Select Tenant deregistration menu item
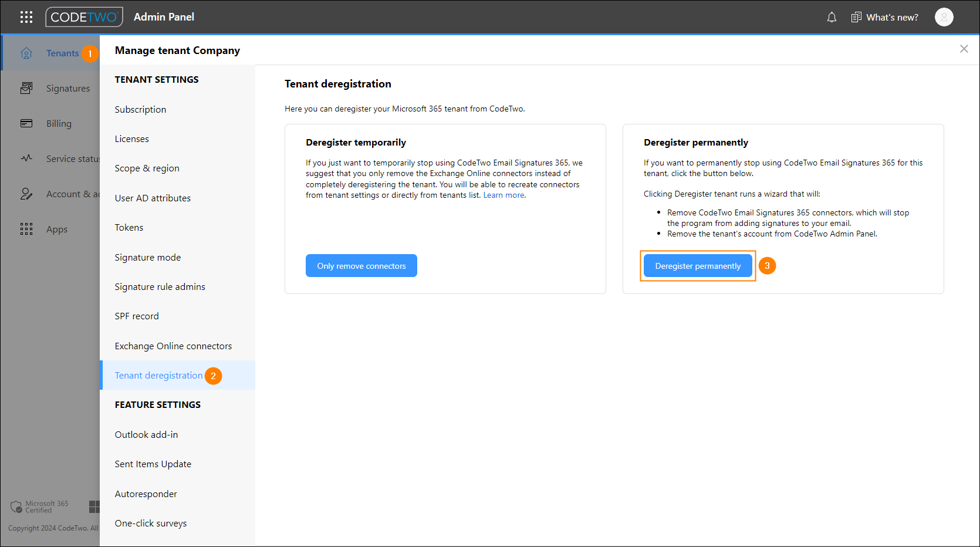 [x=177, y=375]
